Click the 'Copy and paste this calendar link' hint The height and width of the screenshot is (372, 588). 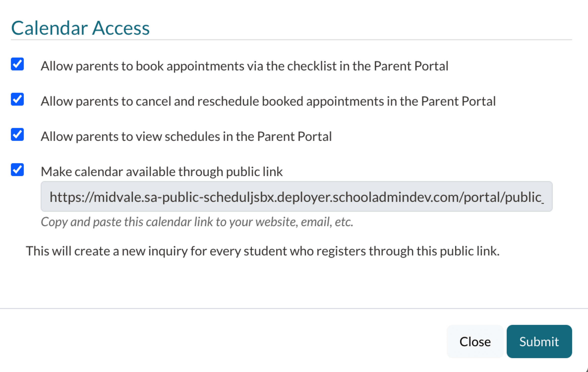[x=197, y=222]
